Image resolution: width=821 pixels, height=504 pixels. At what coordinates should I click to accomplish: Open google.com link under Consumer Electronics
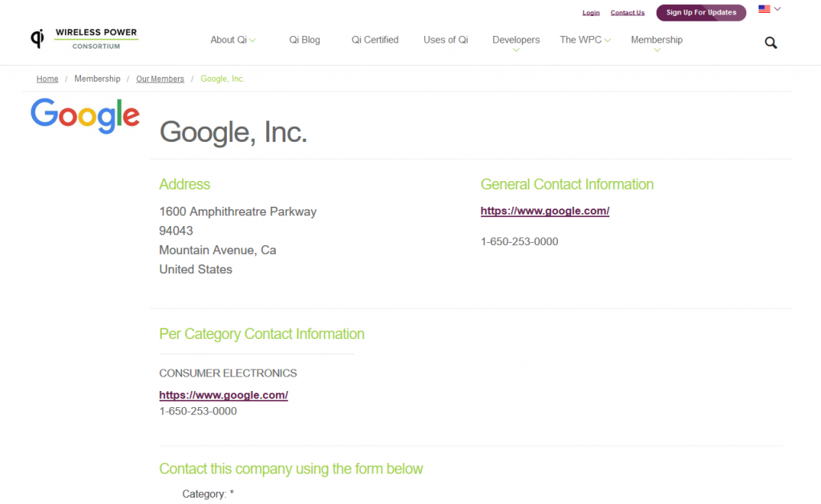223,395
